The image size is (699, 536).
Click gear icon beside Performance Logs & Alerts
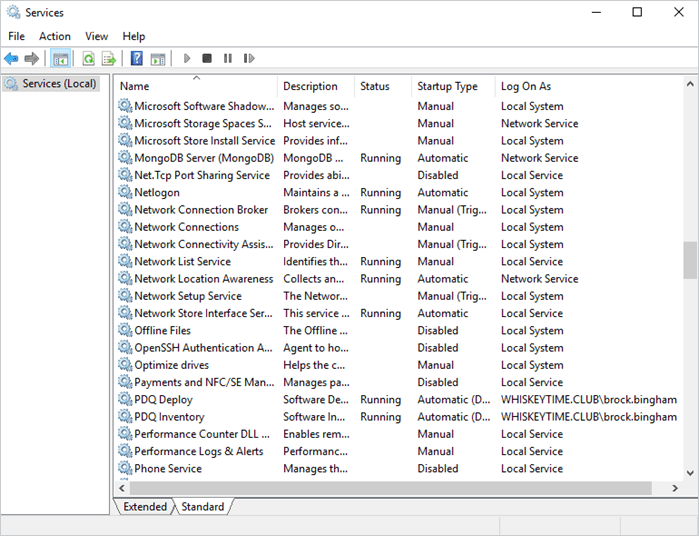tap(125, 451)
